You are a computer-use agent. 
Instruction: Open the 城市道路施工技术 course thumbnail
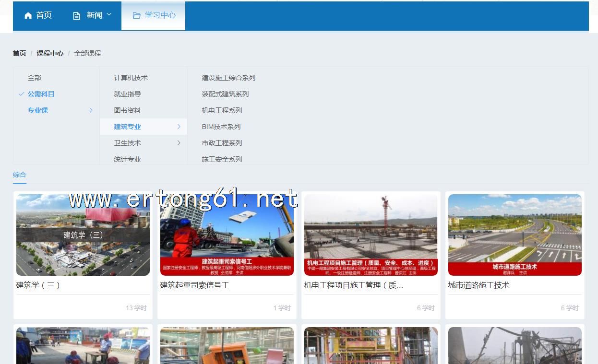[514, 235]
